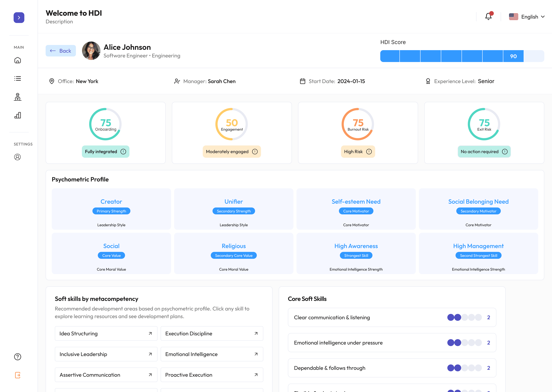The width and height of the screenshot is (552, 392).
Task: Open the English language dropdown
Action: tap(527, 17)
